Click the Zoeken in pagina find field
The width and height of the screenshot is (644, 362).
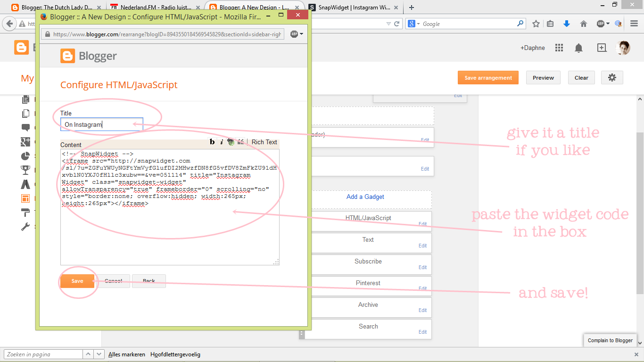tap(43, 354)
